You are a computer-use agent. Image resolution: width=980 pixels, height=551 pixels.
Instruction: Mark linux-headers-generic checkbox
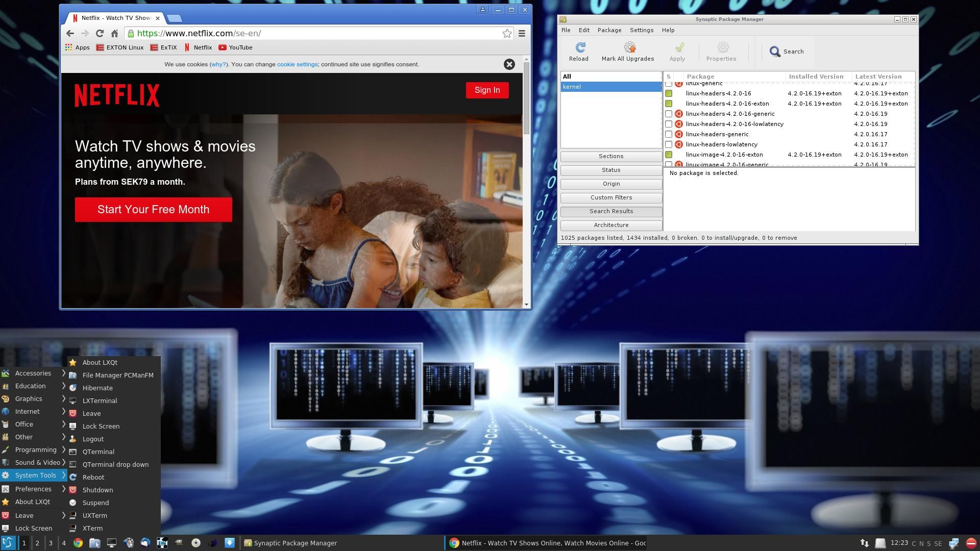click(x=668, y=134)
